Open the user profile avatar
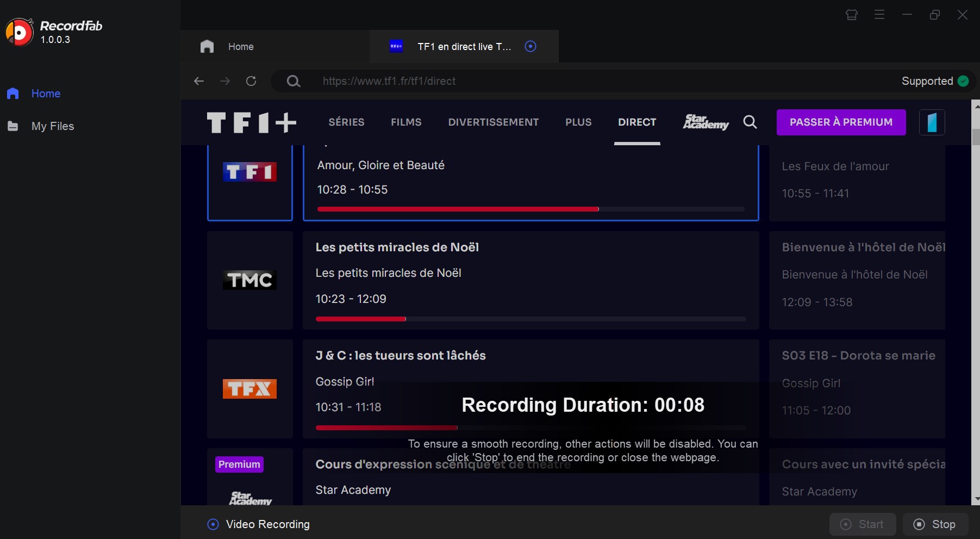The image size is (980, 539). pos(932,122)
